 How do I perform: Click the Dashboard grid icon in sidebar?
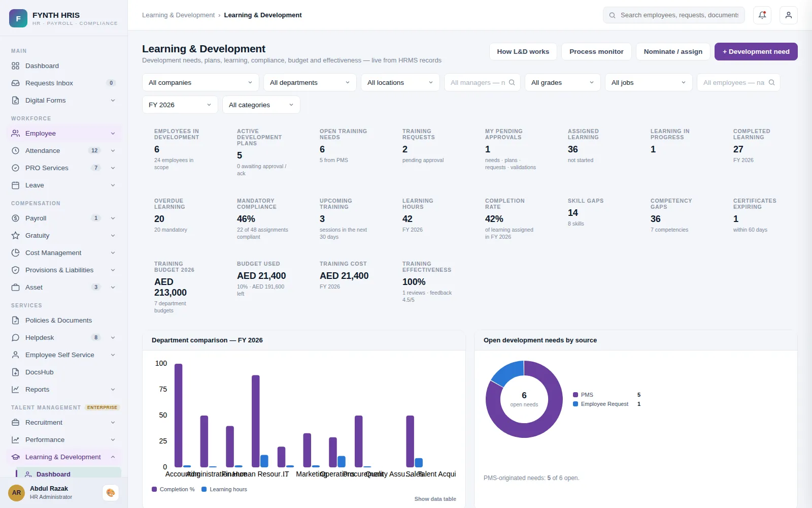[16, 66]
